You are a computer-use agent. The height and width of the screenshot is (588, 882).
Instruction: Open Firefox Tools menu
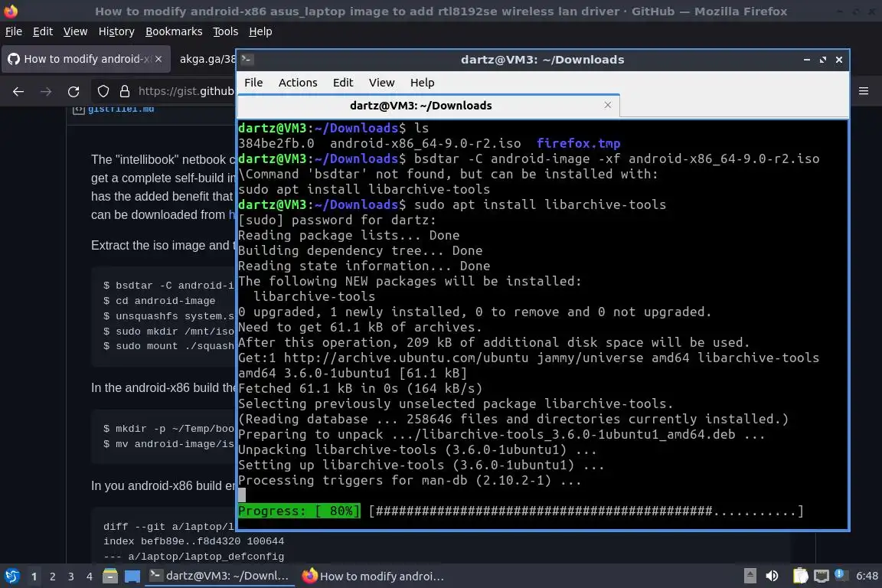click(226, 31)
